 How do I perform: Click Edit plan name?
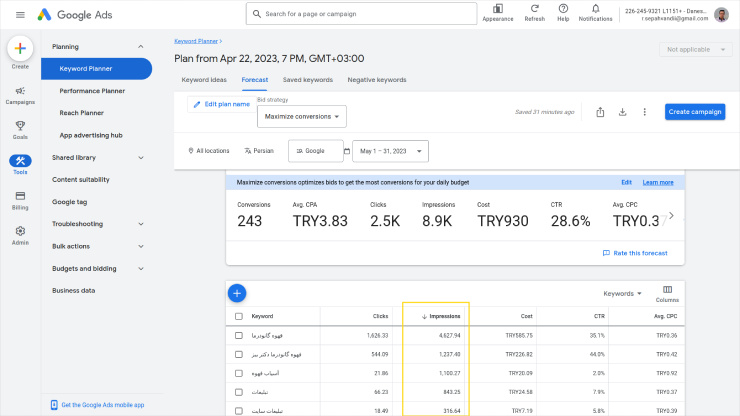(x=222, y=104)
